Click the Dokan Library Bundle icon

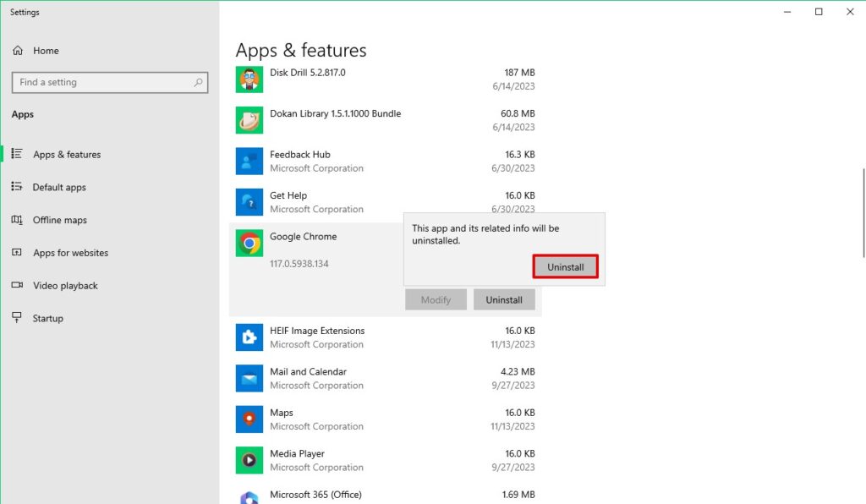249,120
